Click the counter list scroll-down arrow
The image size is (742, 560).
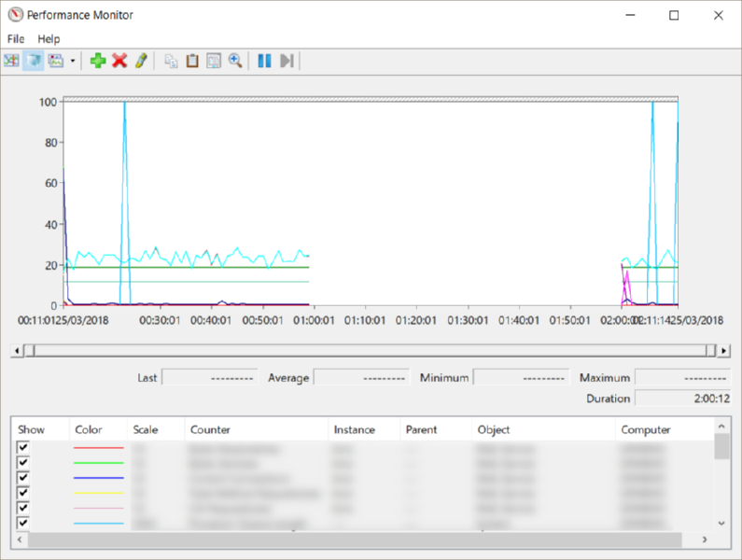[x=721, y=523]
